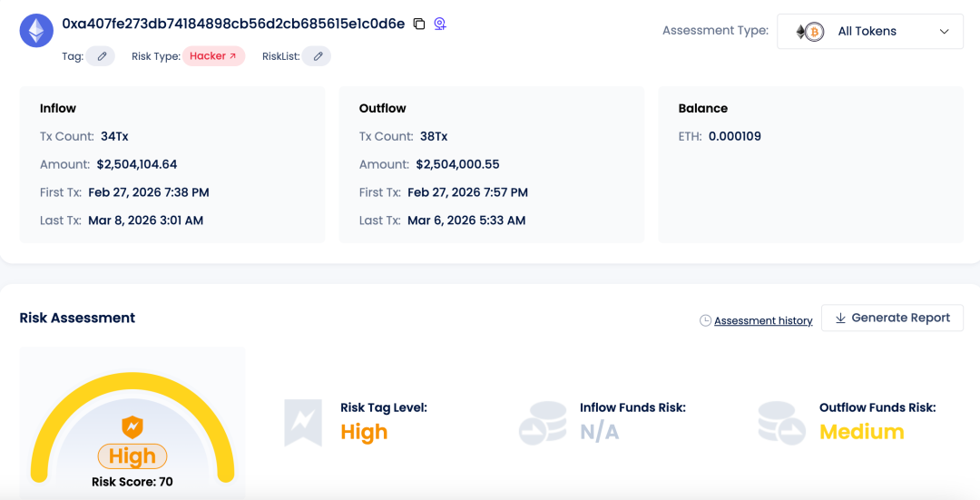Edit the RiskList using pencil icon
980x500 pixels.
pyautogui.click(x=318, y=56)
